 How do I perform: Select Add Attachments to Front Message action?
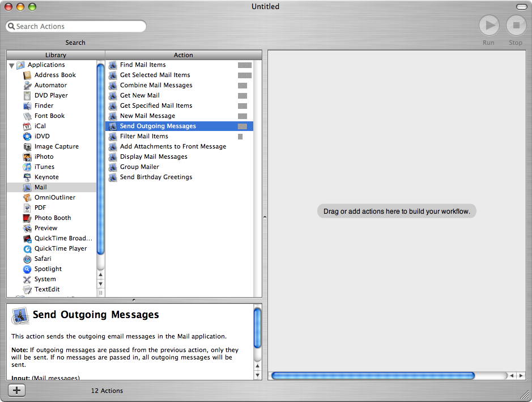point(180,146)
